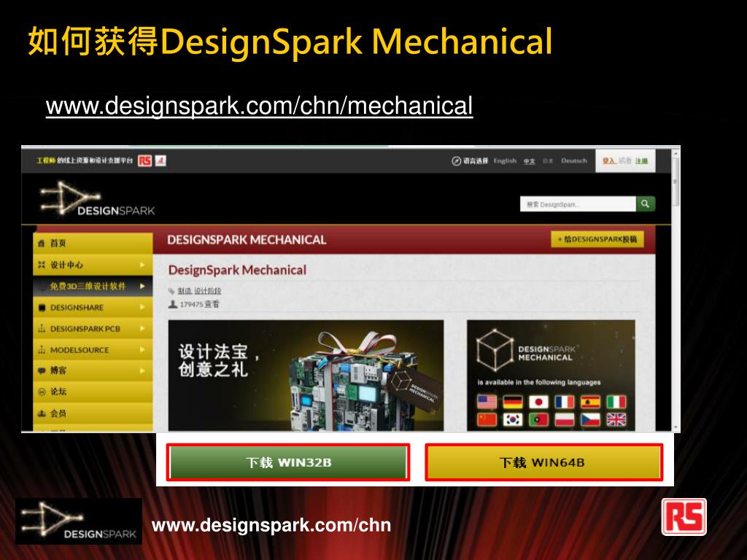747x560 pixels.
Task: Expand the 博客 submenu arrow
Action: [142, 370]
